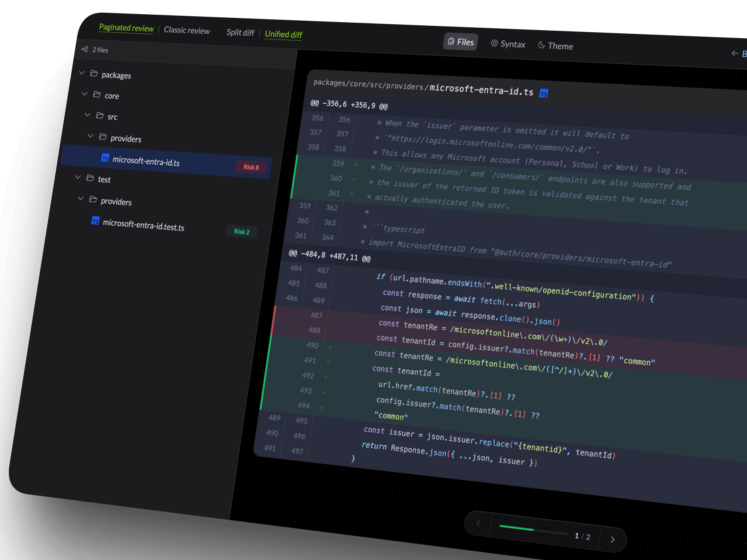Click the Theme moon icon
Image resolution: width=747 pixels, height=560 pixels.
541,45
